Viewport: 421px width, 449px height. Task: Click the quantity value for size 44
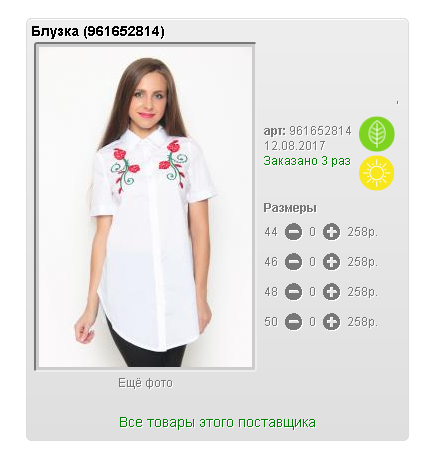(312, 232)
